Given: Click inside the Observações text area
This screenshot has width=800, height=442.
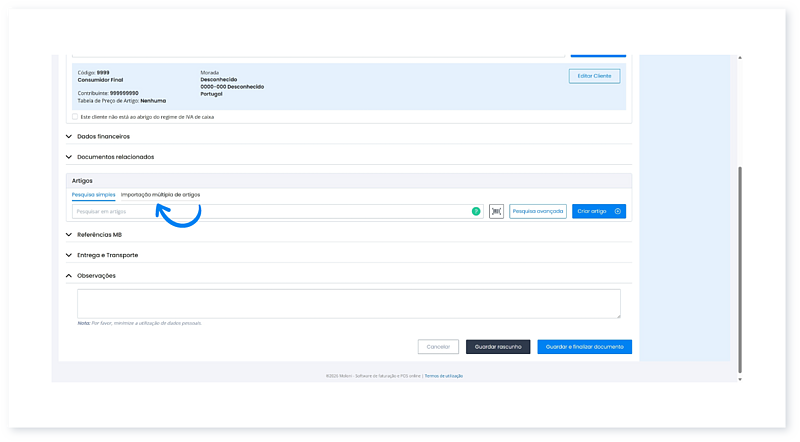Looking at the screenshot, I should pos(348,303).
